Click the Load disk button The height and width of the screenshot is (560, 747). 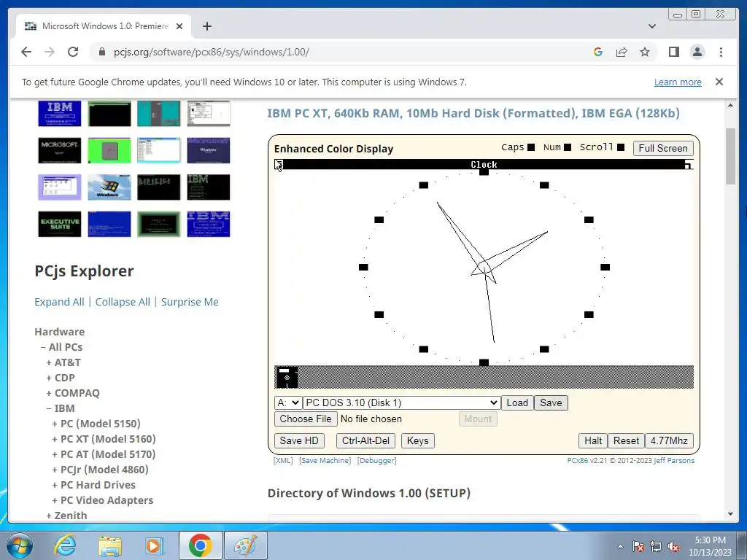(x=517, y=402)
